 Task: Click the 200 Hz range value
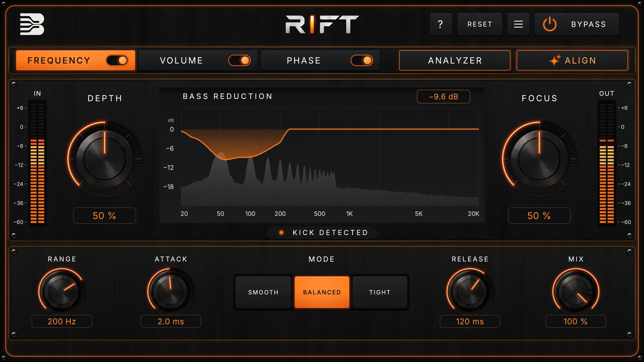click(x=62, y=321)
